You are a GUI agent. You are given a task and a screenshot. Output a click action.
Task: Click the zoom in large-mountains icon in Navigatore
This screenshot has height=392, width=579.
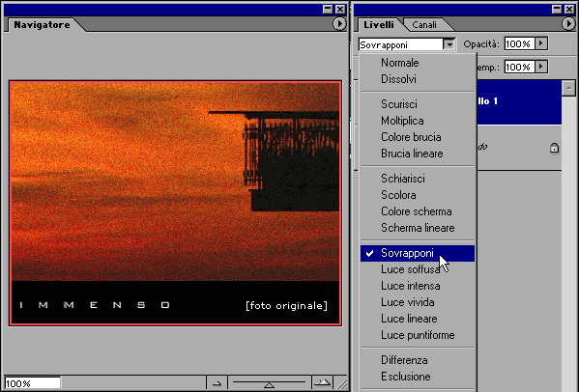[x=322, y=382]
